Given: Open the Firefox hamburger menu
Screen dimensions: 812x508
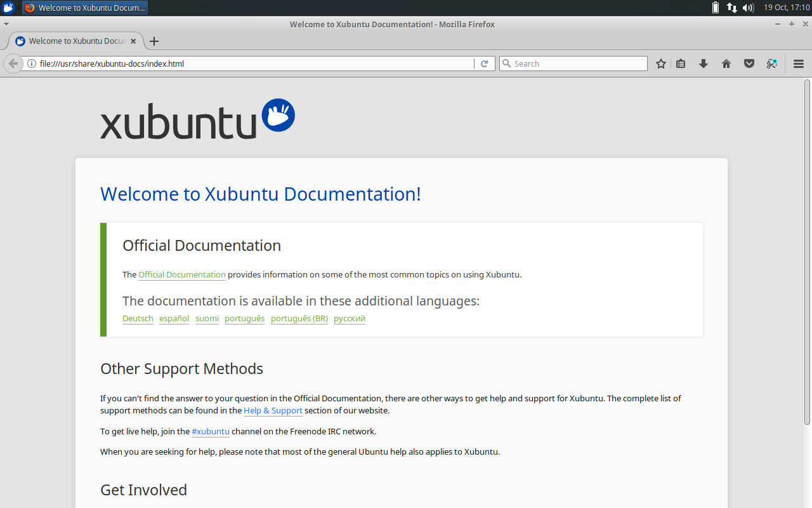Looking at the screenshot, I should click(797, 63).
